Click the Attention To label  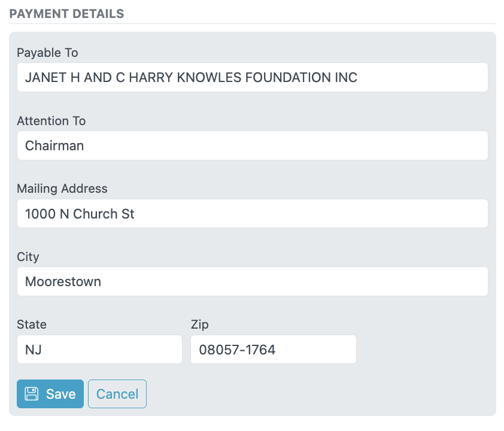click(x=51, y=120)
